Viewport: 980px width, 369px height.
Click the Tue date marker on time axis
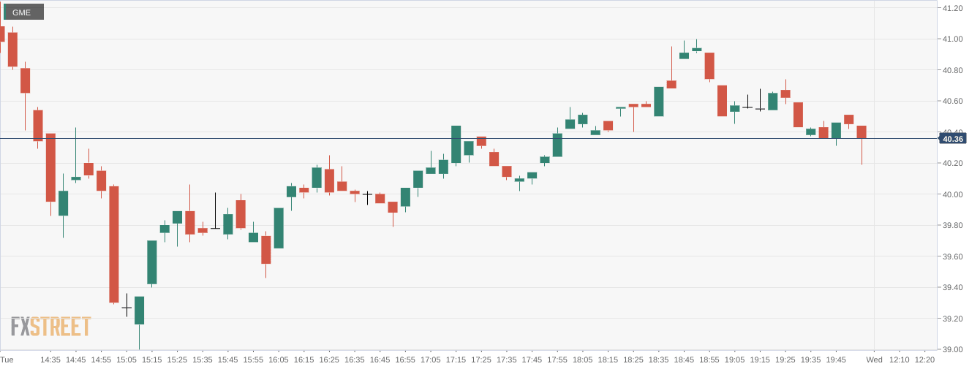7,360
